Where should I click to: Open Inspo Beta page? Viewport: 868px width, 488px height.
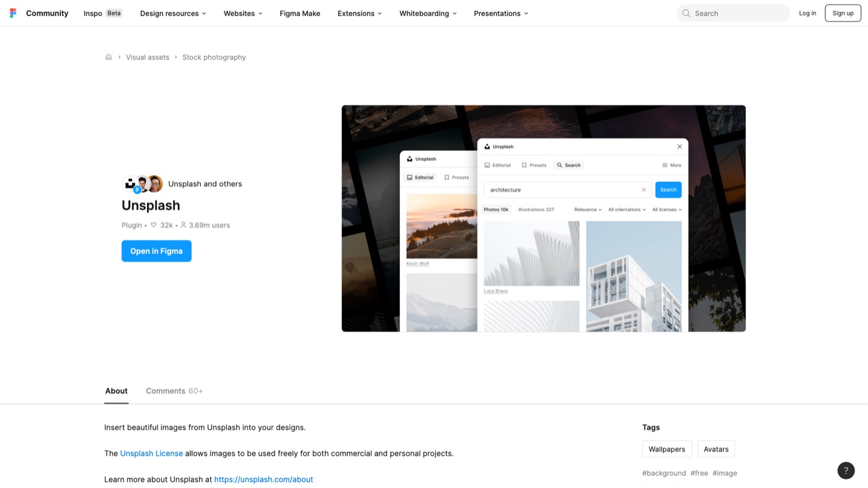[103, 13]
